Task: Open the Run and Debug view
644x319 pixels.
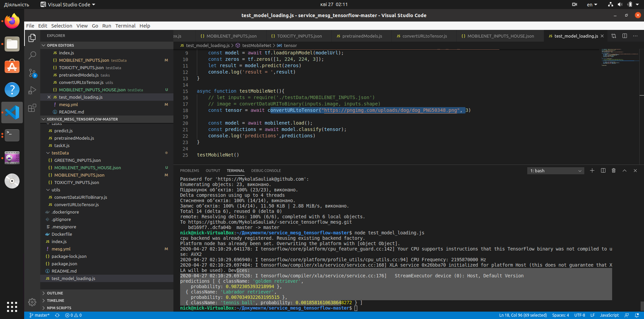Action: click(32, 90)
